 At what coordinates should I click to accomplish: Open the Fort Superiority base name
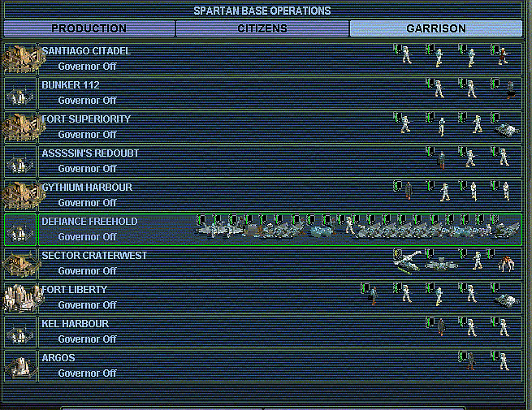coord(86,119)
